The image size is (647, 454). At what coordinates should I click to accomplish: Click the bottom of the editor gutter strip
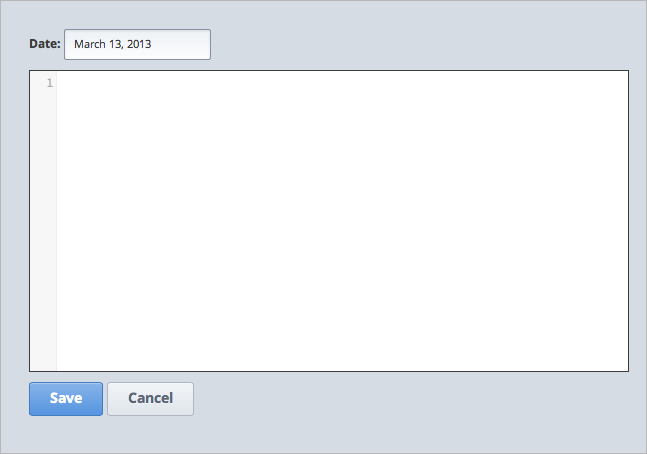pyautogui.click(x=43, y=358)
